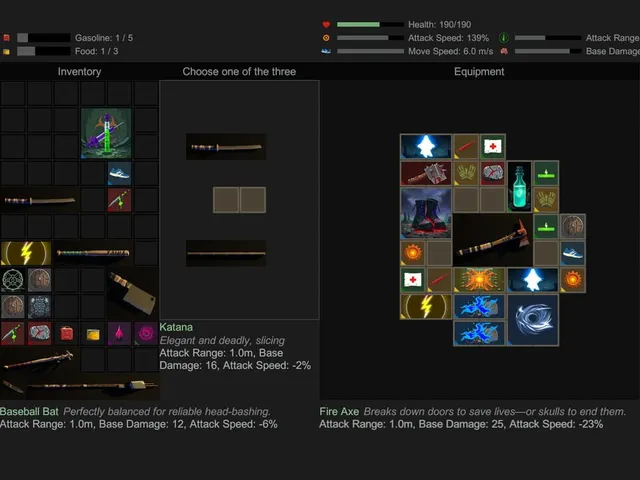The height and width of the screenshot is (480, 640).
Task: Click the green Attack Range icon
Action: point(504,38)
